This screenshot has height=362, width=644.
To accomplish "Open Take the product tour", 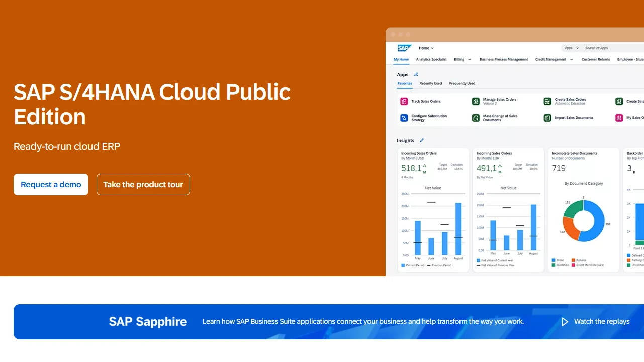I will point(143,185).
